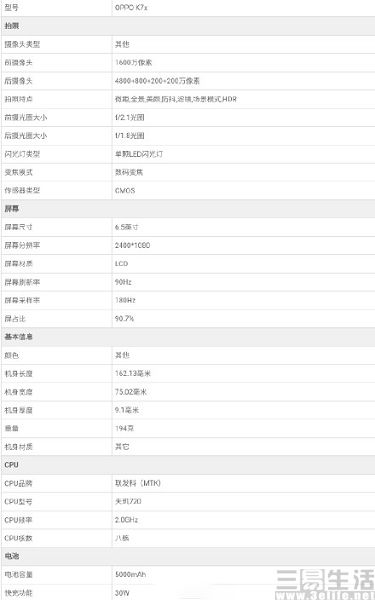Click the '八核' value
375x600 pixels.
tap(122, 538)
